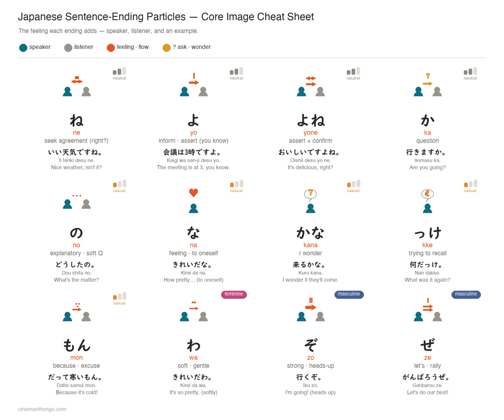Screen dimensions: 504x420
Task: Click the large よね character
Action: point(310,120)
